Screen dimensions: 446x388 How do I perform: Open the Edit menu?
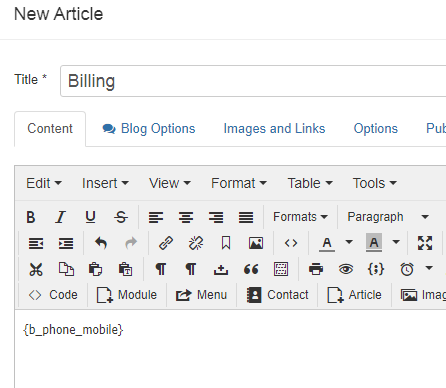coord(44,183)
